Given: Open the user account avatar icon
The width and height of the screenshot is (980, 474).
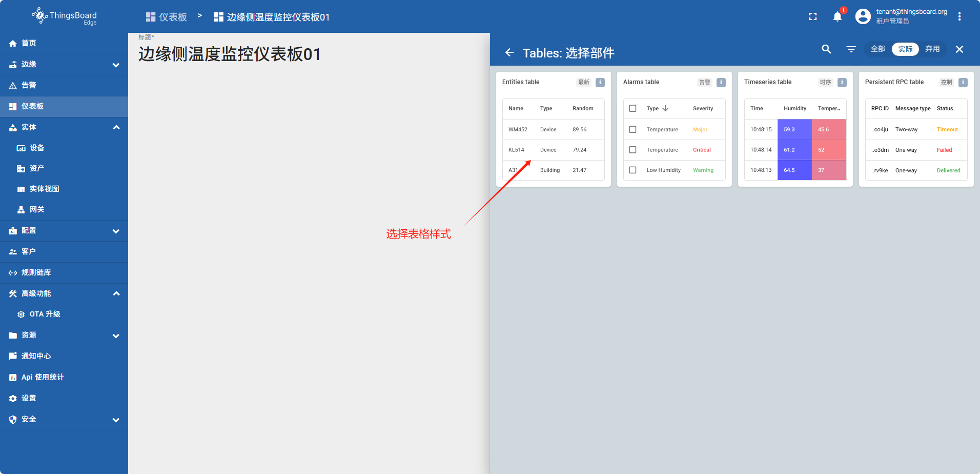Looking at the screenshot, I should 863,17.
